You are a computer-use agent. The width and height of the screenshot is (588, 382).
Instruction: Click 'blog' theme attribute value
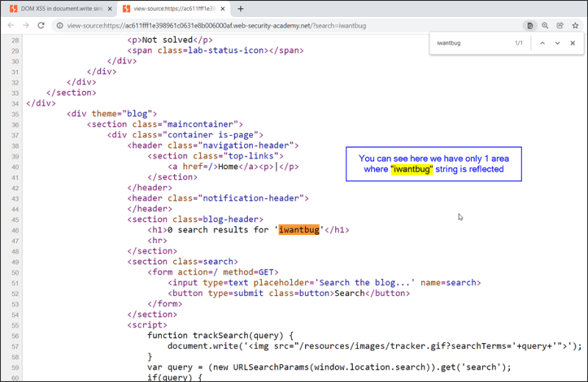pyautogui.click(x=137, y=114)
